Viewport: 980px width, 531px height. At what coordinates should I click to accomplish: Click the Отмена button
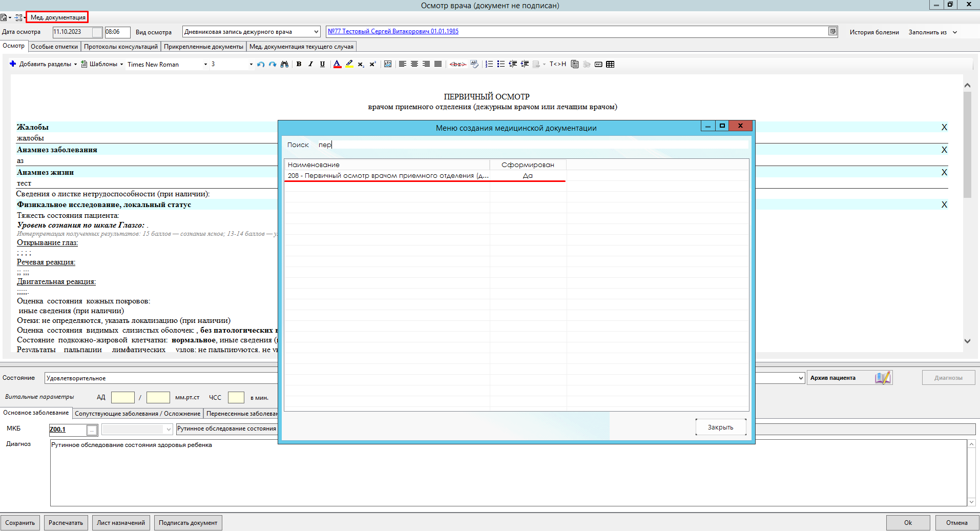(957, 523)
